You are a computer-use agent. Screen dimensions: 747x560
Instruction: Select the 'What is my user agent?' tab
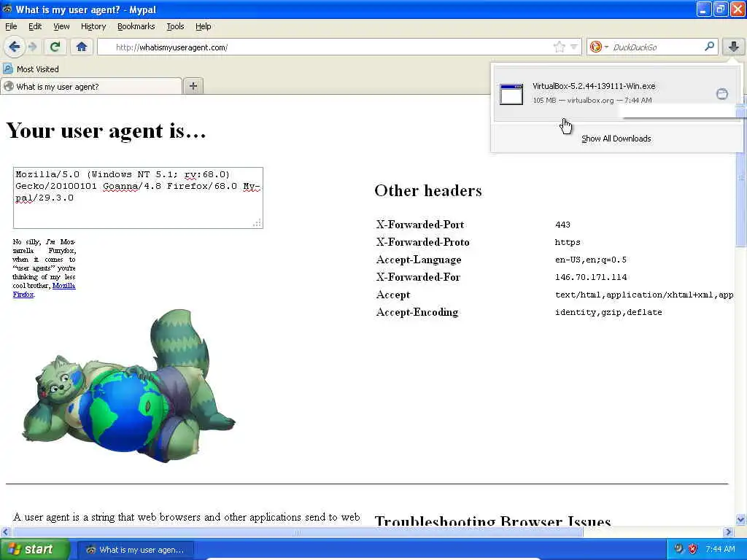pyautogui.click(x=91, y=86)
